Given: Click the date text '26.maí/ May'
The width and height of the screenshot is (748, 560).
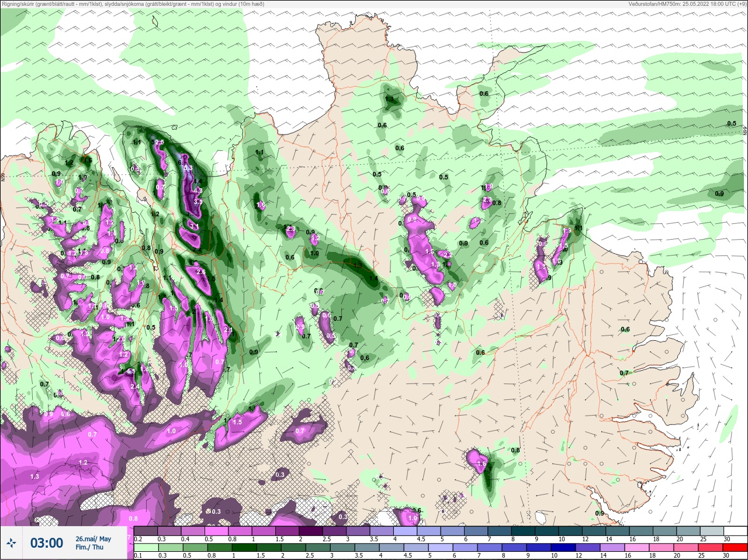Looking at the screenshot, I should pyautogui.click(x=93, y=539).
